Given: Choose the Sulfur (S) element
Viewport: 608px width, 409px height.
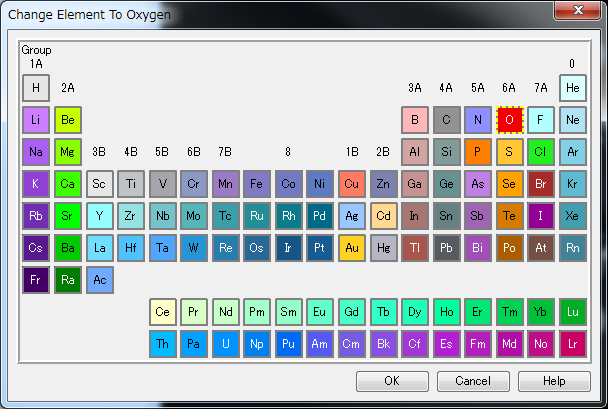Looking at the screenshot, I should [x=510, y=152].
